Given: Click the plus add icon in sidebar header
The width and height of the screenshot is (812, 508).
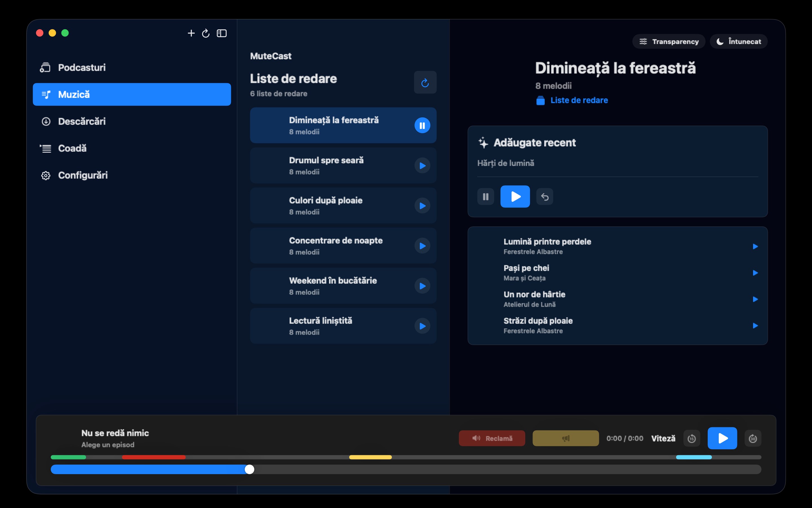Looking at the screenshot, I should pos(191,33).
